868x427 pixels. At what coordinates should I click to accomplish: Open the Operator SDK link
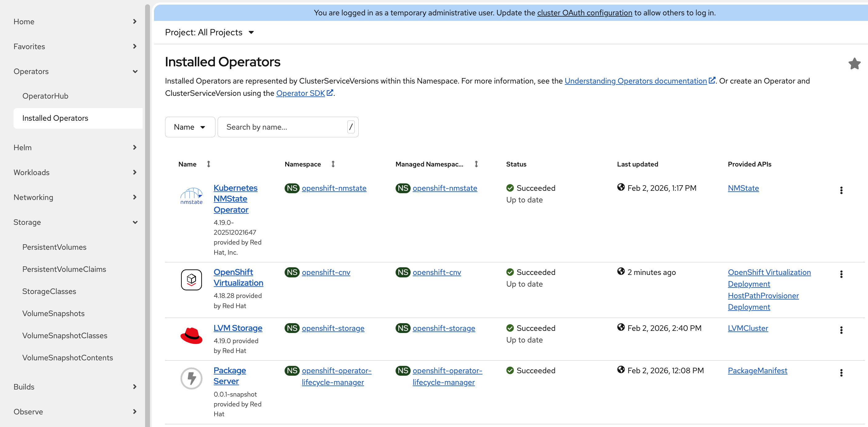coord(301,93)
